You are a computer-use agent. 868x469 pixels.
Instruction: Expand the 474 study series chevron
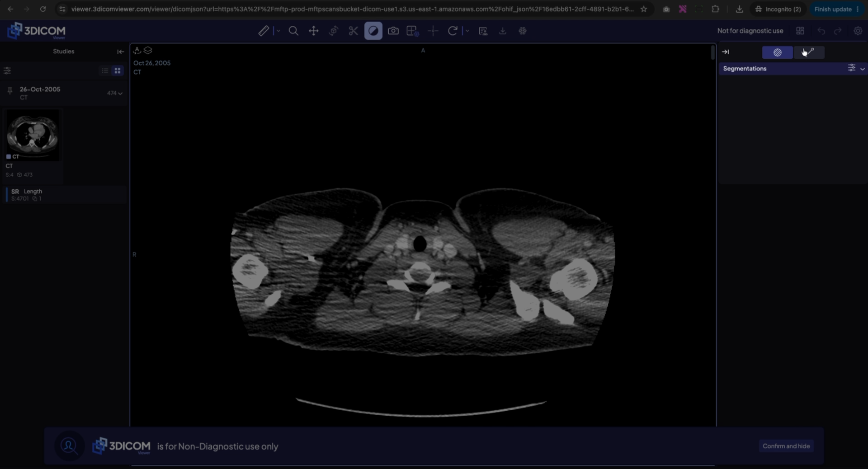coord(120,93)
